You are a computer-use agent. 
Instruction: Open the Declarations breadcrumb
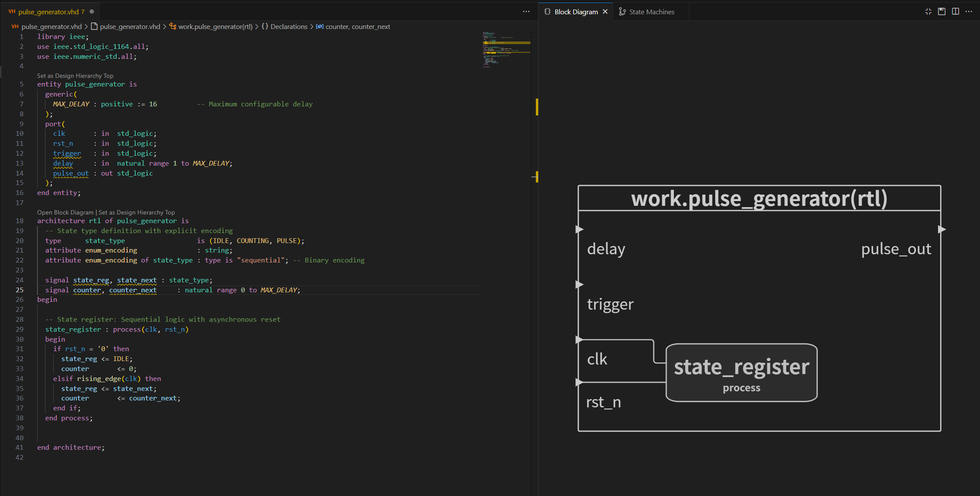pos(289,26)
